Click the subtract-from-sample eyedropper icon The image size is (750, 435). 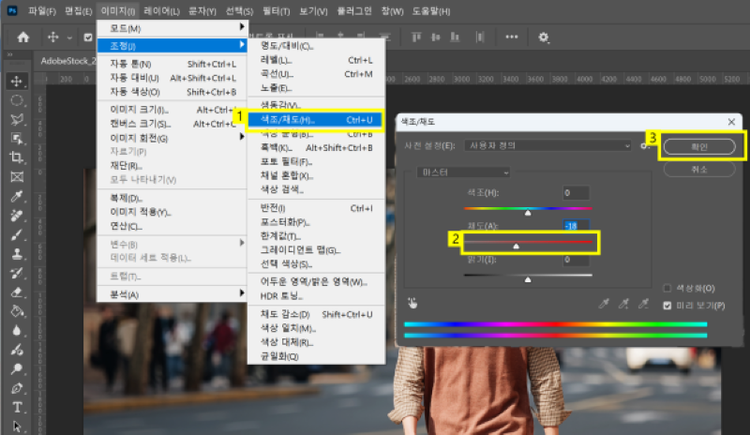tap(644, 303)
